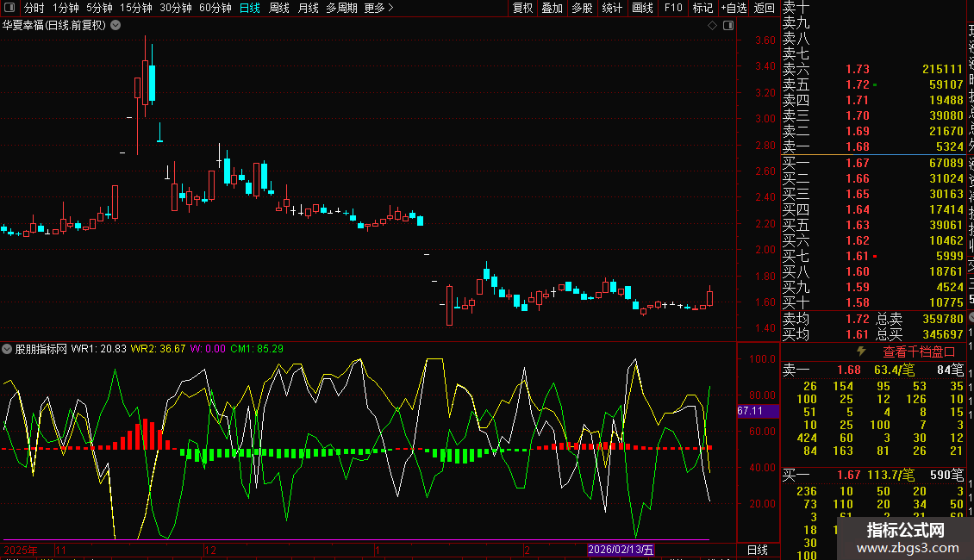Click the 日线 label at bottom right

[757, 550]
